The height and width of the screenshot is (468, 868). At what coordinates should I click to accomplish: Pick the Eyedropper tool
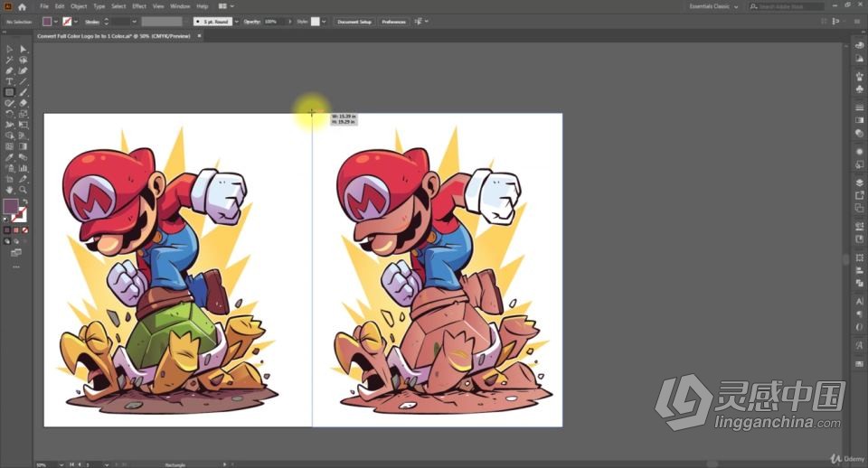click(x=9, y=157)
